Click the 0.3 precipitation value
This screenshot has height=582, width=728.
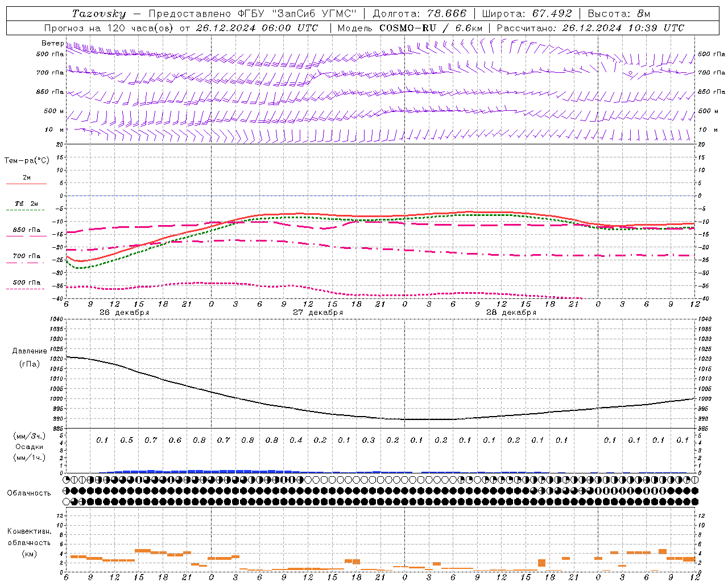[x=369, y=440]
